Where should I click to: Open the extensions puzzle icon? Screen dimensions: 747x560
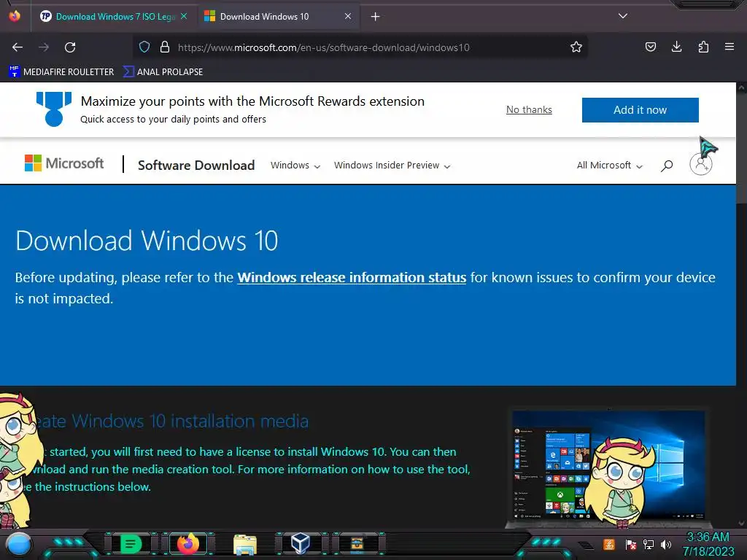tap(703, 47)
